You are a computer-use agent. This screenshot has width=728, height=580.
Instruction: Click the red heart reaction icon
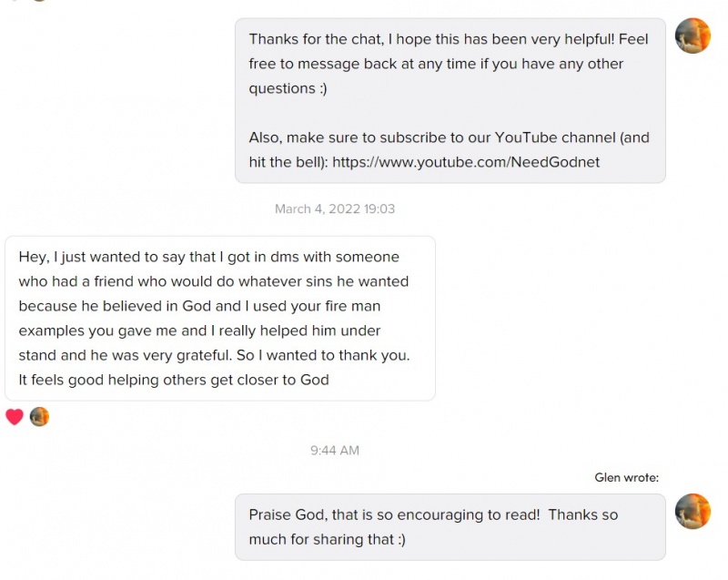coord(14,417)
